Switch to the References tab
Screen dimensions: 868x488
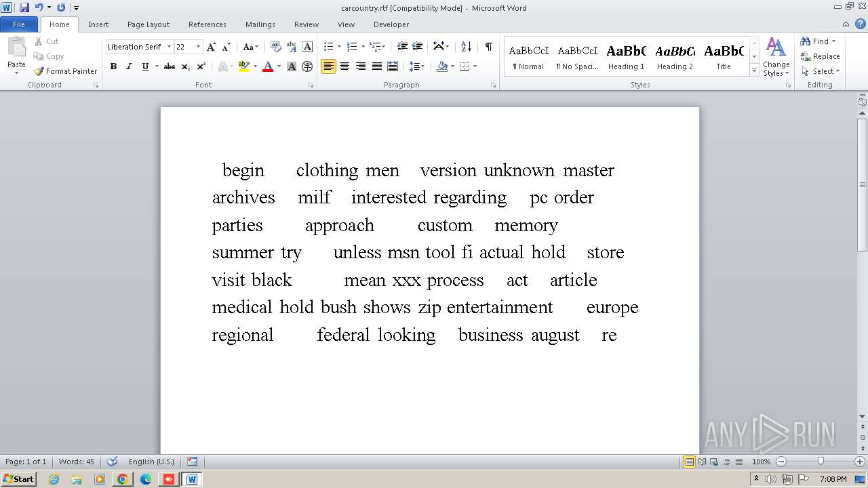tap(208, 24)
